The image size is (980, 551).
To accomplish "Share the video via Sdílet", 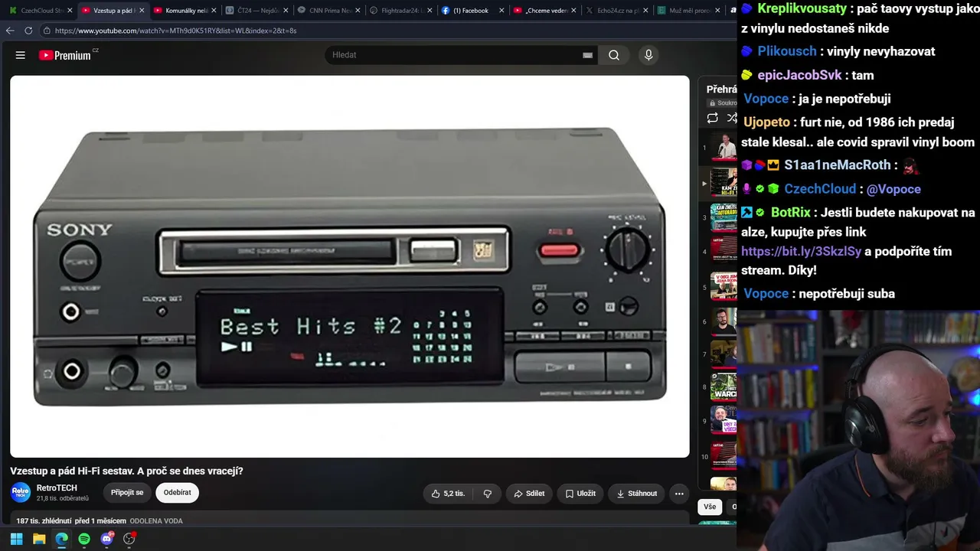I will coord(529,494).
